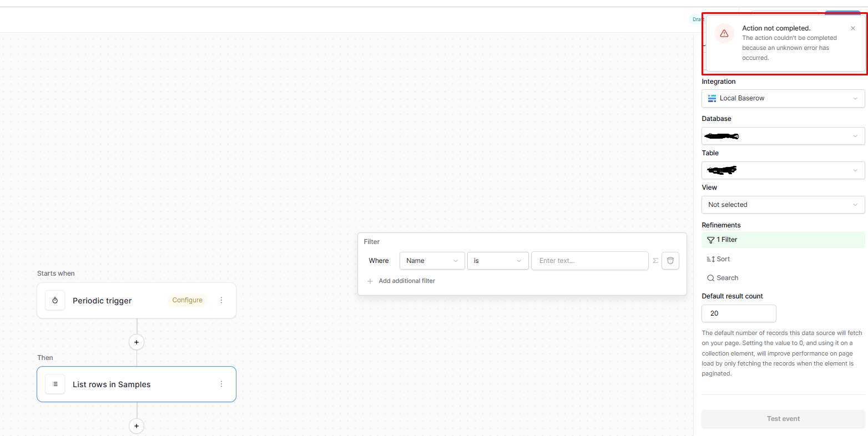The image size is (868, 436).
Task: Click the List rows node icon
Action: (55, 384)
